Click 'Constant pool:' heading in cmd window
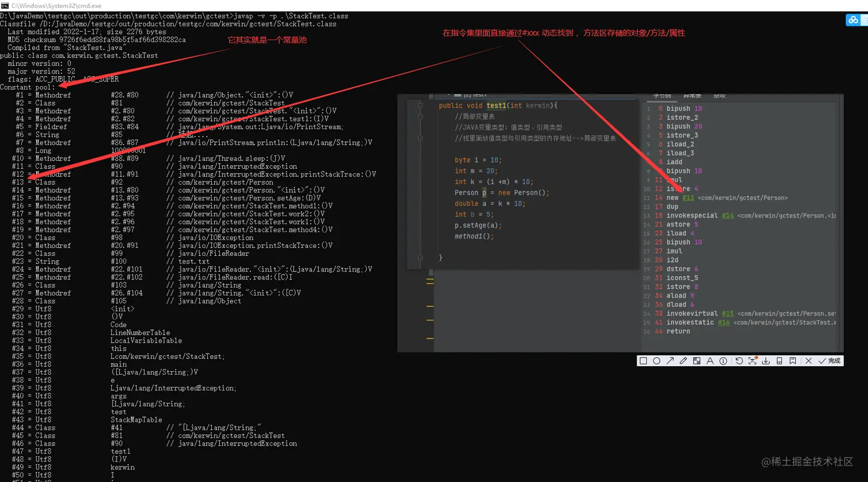This screenshot has height=482, width=868. (28, 87)
